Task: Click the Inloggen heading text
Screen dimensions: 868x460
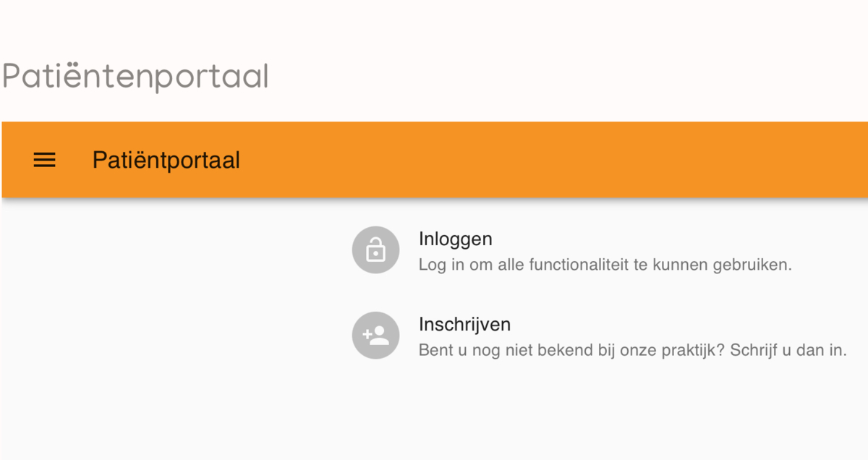Action: tap(456, 239)
